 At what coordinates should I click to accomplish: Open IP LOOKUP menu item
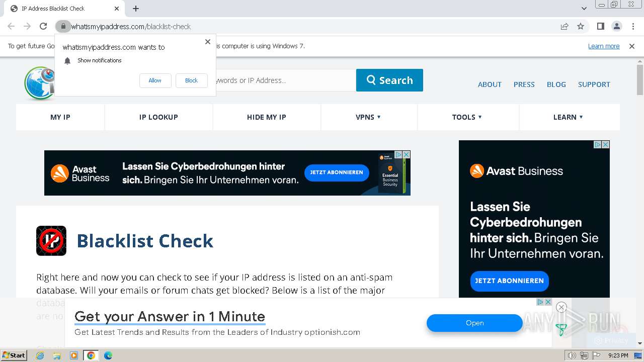pyautogui.click(x=158, y=117)
